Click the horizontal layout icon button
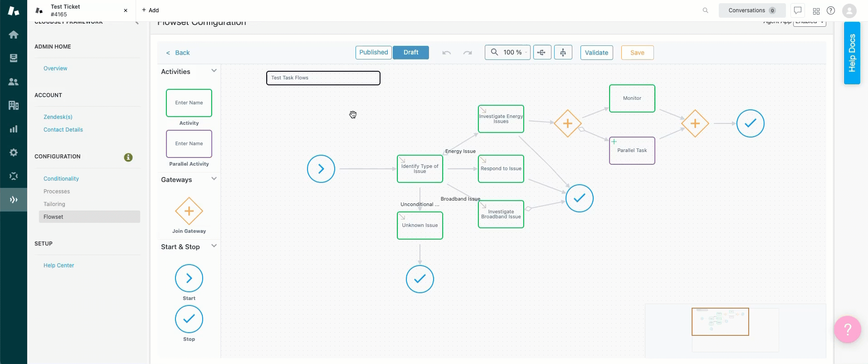 tap(542, 53)
